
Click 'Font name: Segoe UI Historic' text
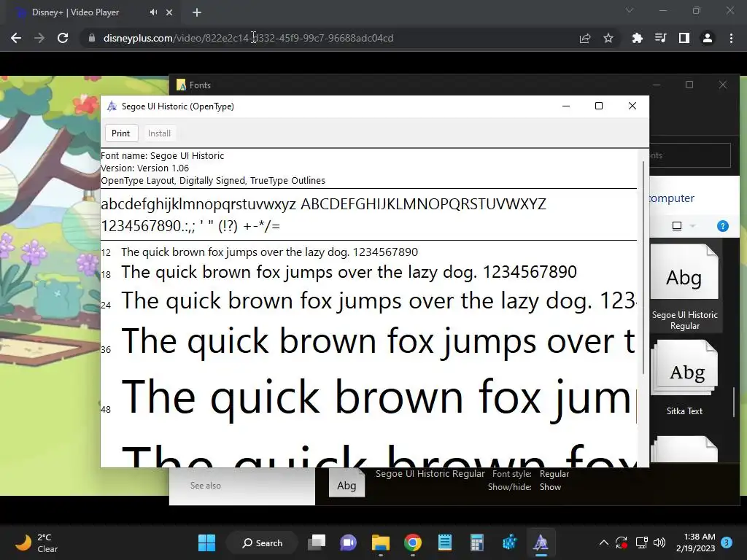tap(163, 156)
